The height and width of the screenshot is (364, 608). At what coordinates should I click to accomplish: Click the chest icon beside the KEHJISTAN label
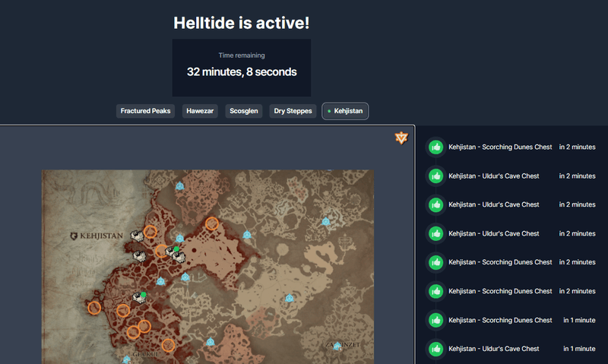click(x=137, y=236)
